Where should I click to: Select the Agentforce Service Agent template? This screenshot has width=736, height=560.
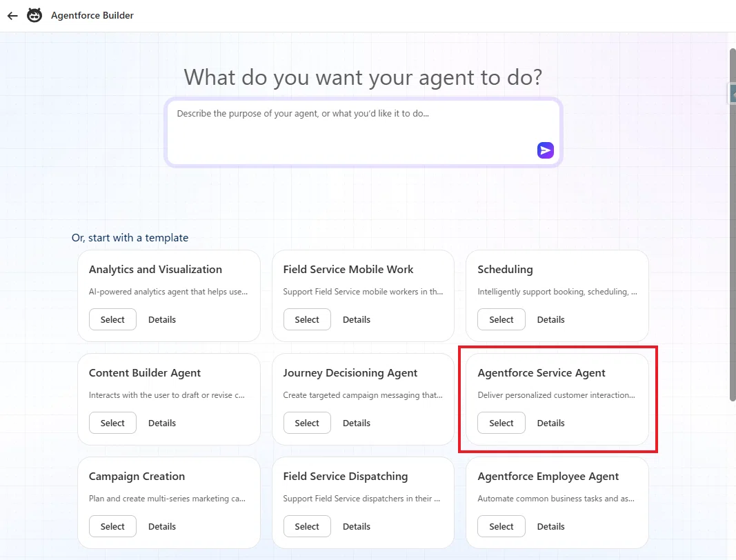[501, 423]
